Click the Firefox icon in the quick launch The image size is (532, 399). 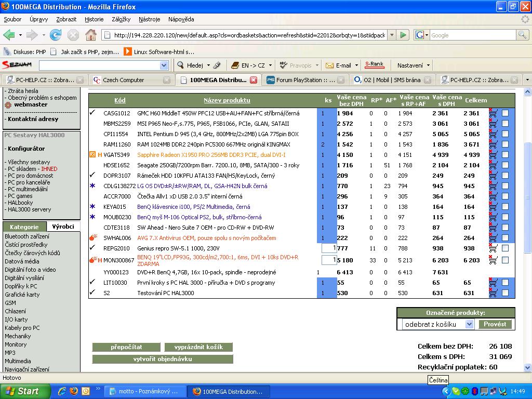[x=74, y=391]
